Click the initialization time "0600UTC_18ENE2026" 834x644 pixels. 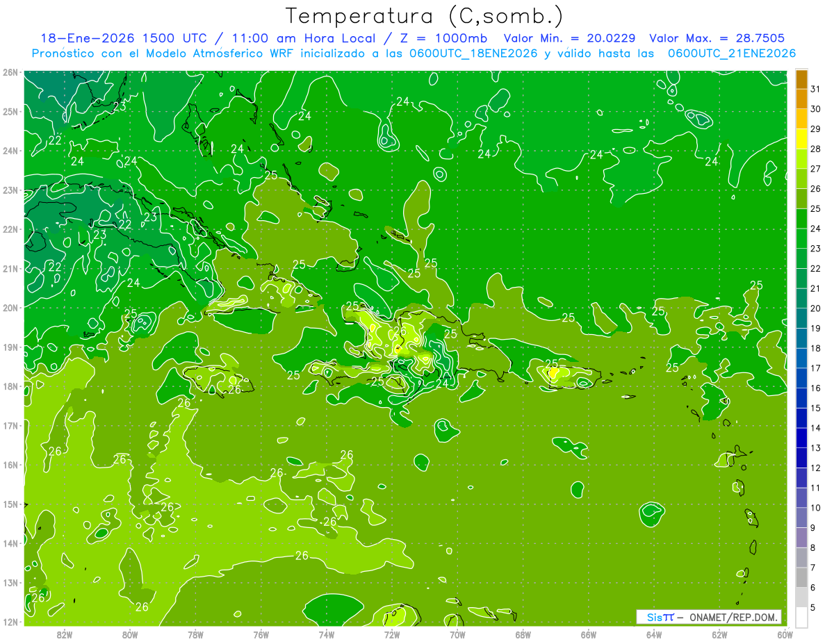(x=472, y=53)
